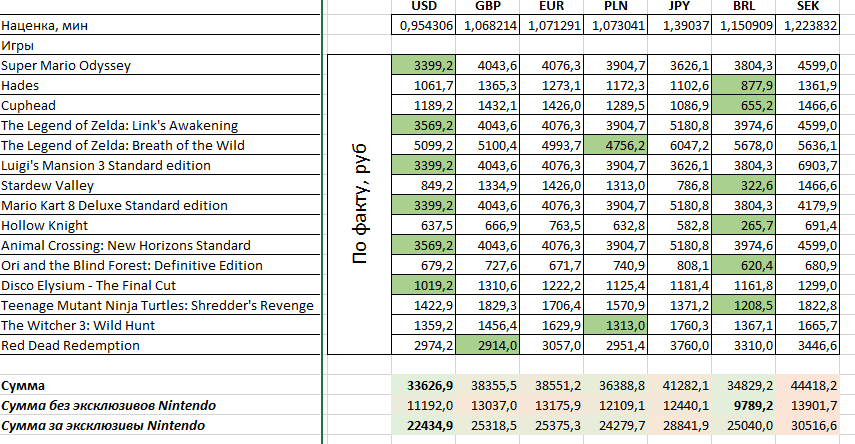Image resolution: width=855 pixels, height=444 pixels.
Task: Select the 'Animal Crossing: New Horizons Standard' cell
Action: 160,245
